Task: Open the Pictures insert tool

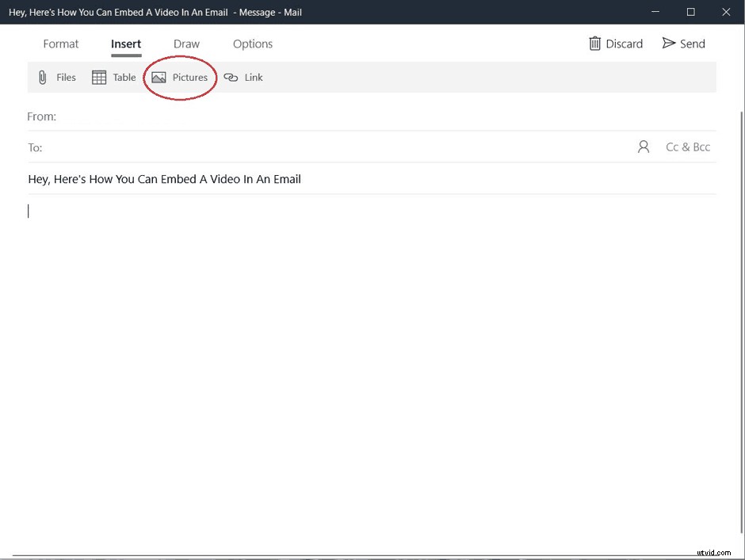Action: point(180,77)
